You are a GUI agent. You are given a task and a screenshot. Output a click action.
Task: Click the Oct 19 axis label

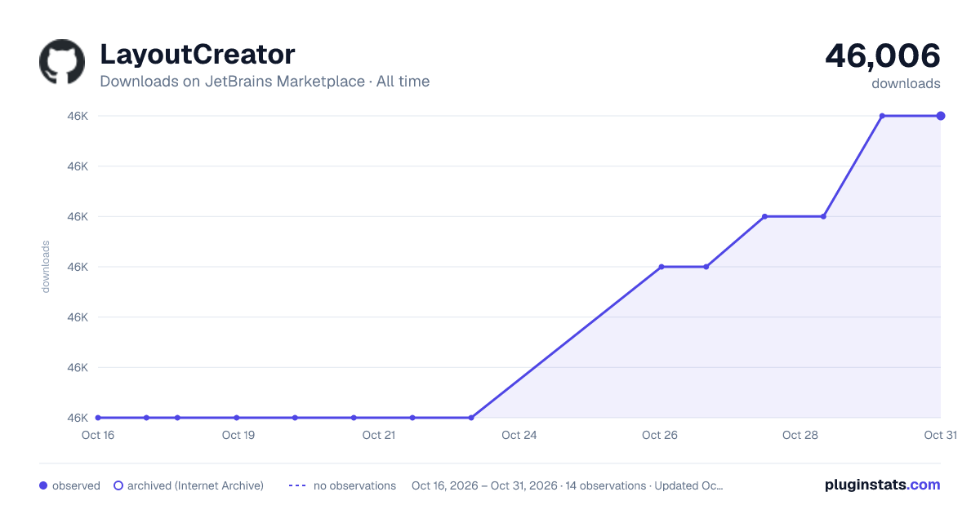(x=238, y=435)
